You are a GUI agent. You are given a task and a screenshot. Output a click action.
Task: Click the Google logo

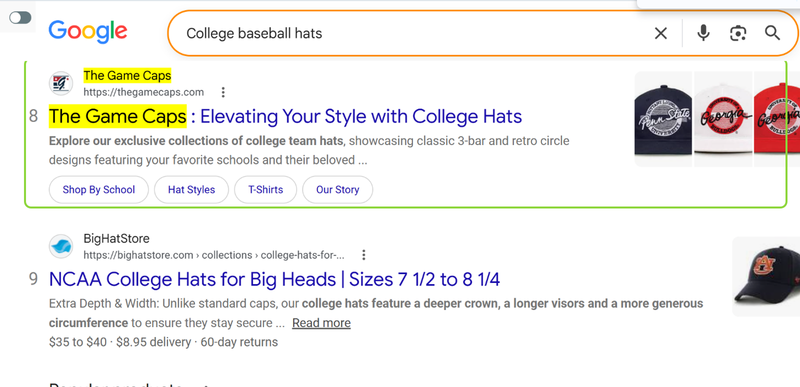click(88, 32)
